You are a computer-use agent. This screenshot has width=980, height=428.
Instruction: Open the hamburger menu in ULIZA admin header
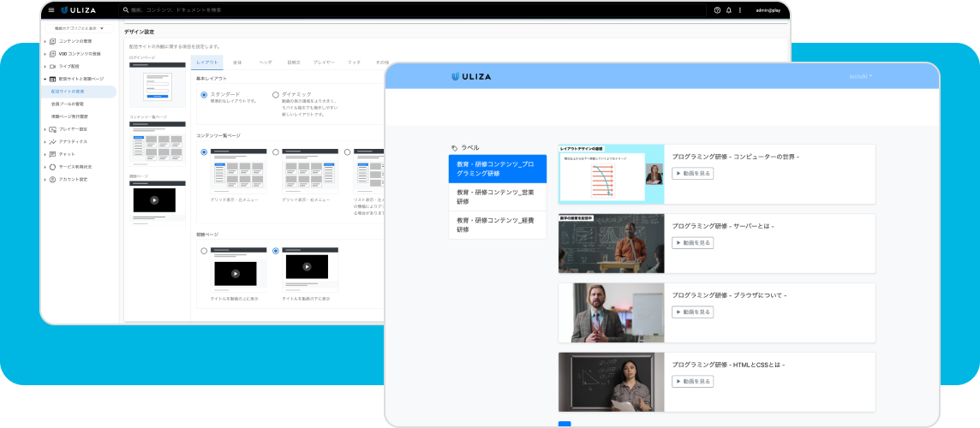click(51, 10)
